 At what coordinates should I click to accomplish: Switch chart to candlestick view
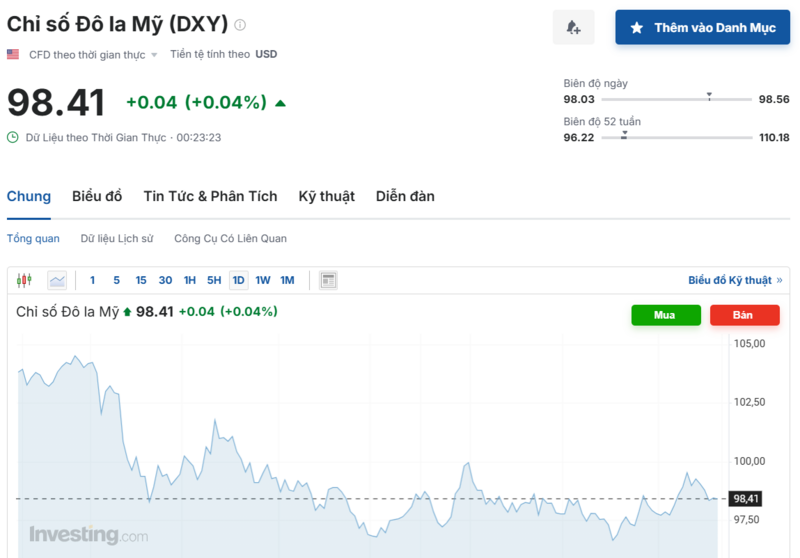[x=24, y=280]
